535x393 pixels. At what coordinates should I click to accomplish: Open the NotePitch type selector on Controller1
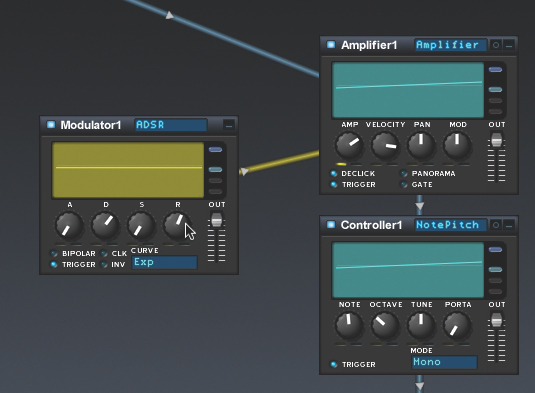click(451, 225)
